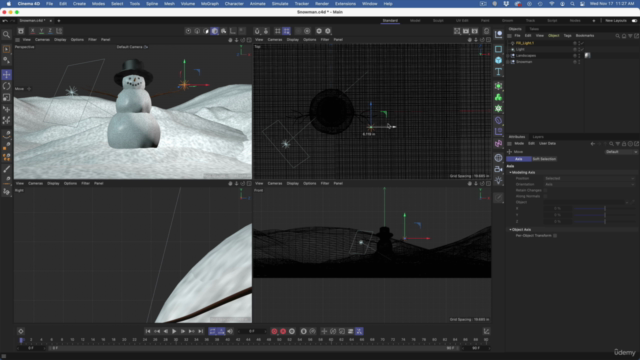Open the Simulate menu
The width and height of the screenshot is (640, 360).
[x=280, y=4]
